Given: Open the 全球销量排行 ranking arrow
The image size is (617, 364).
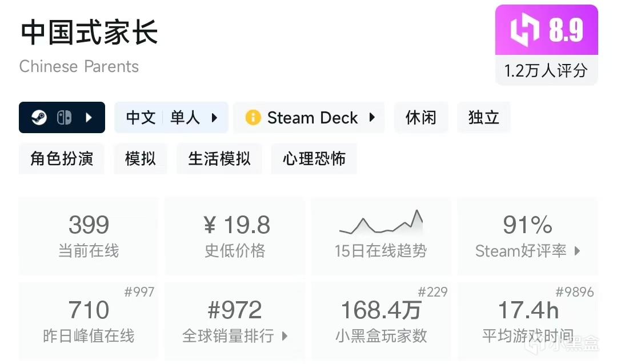Looking at the screenshot, I should (285, 336).
